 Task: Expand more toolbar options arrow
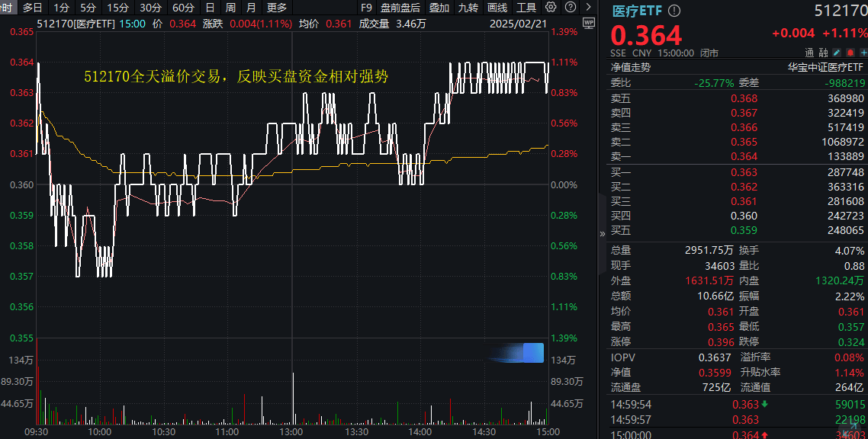click(x=588, y=7)
